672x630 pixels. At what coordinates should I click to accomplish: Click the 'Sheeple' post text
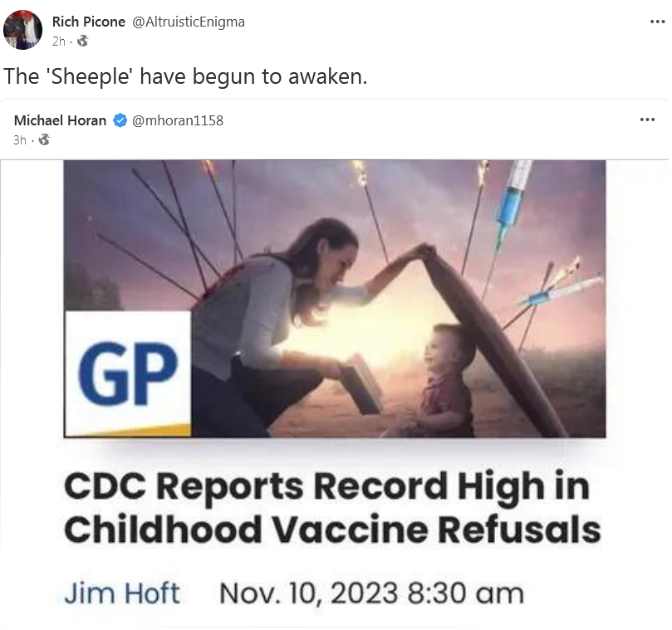(x=185, y=76)
